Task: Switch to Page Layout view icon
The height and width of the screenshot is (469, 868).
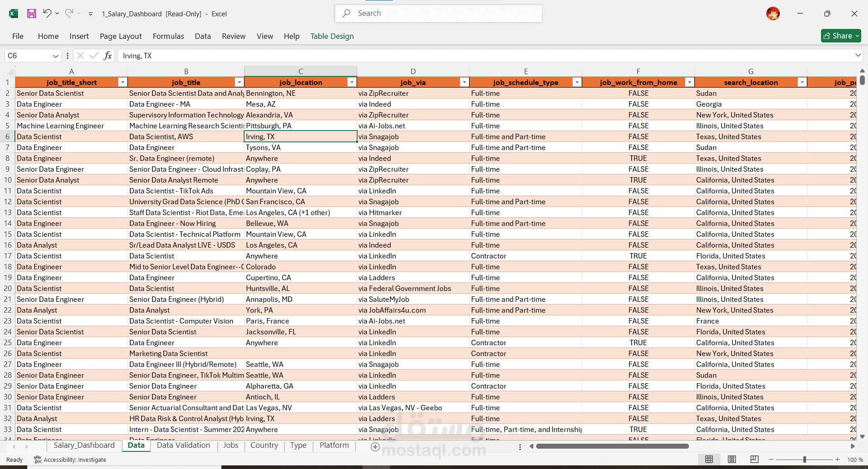Action: (731, 460)
